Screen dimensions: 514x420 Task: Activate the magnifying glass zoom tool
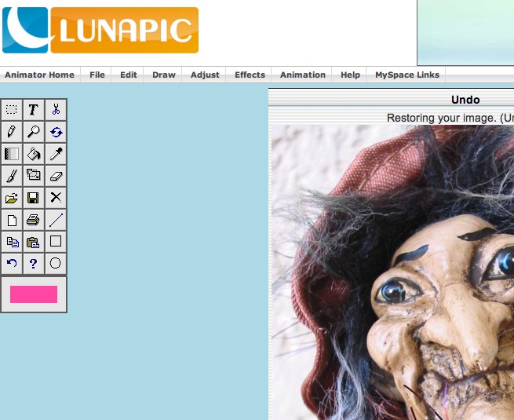click(34, 132)
